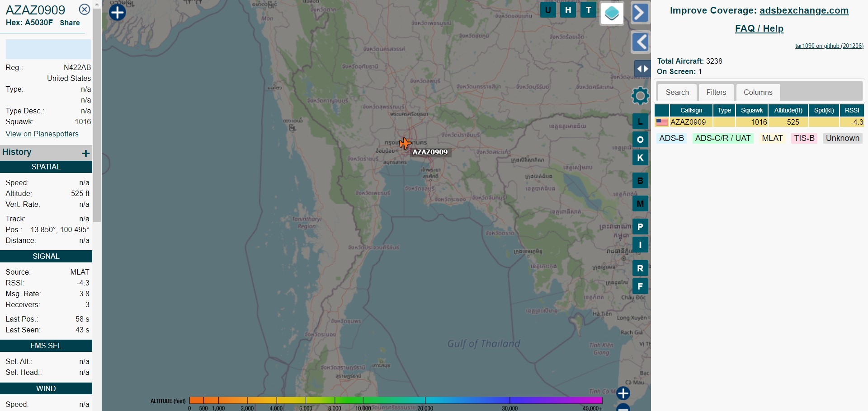The image size is (868, 411).
Task: Click the Unknown legend label
Action: click(x=842, y=138)
